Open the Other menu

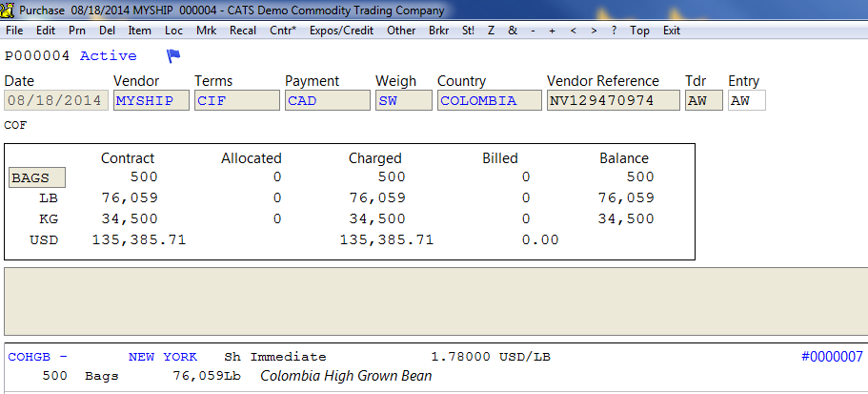click(x=401, y=31)
